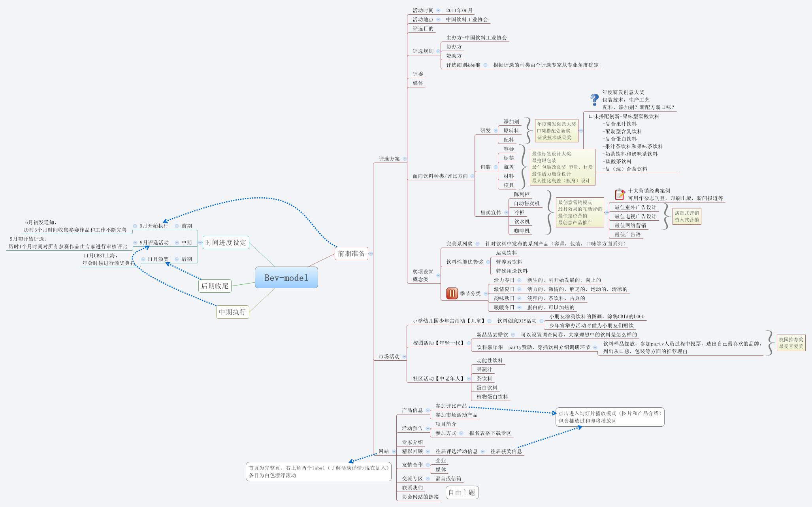Click the 年度研发创意大奖 yellow label box
Viewport: 812px width, 507px height.
(x=556, y=131)
